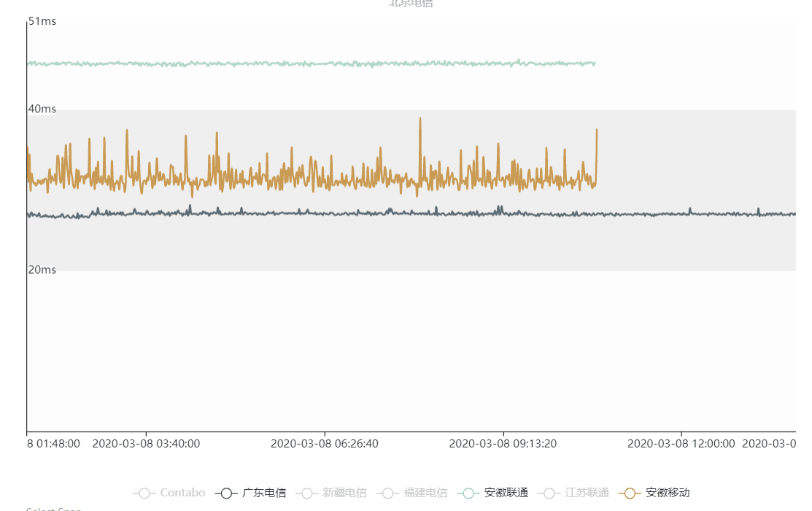Click the Contabo legend marker icon

(x=144, y=493)
